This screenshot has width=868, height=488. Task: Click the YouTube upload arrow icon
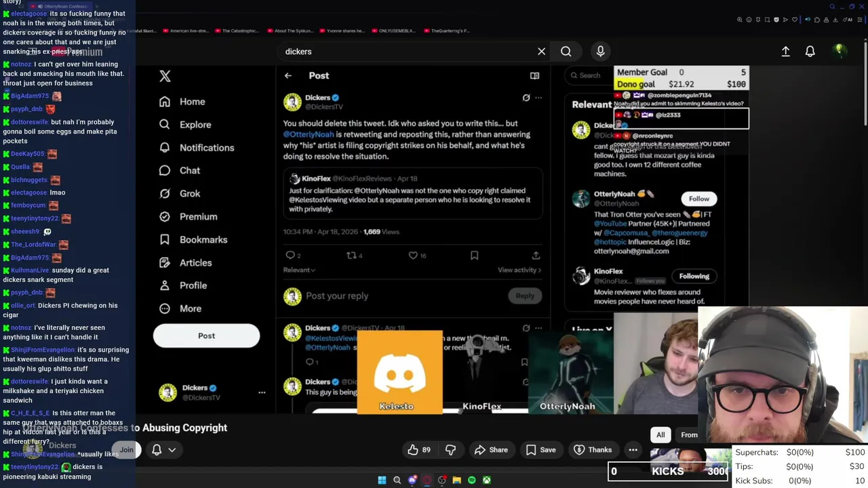pyautogui.click(x=785, y=52)
